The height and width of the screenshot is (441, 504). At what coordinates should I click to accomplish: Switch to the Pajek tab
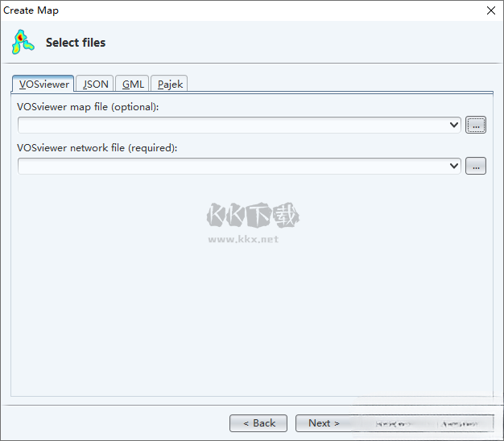coord(169,84)
